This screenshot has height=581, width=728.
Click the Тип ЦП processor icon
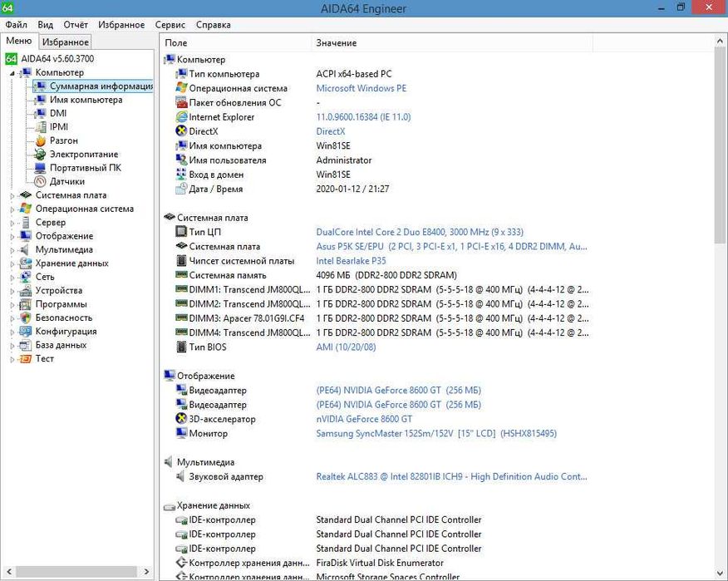(181, 232)
